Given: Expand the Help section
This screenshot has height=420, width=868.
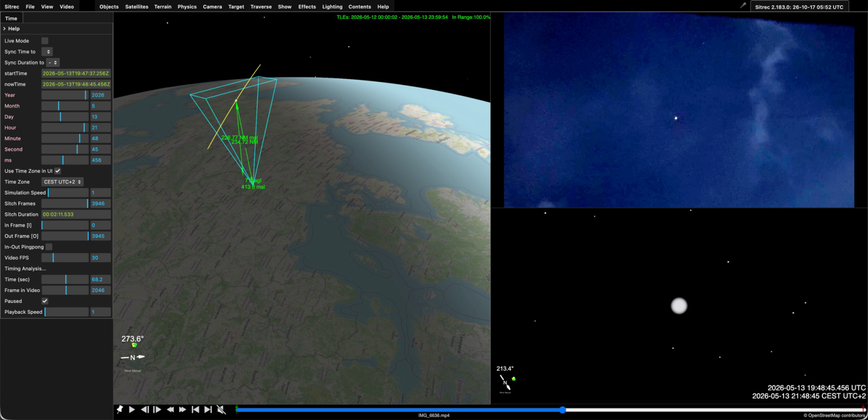Looking at the screenshot, I should pos(57,29).
